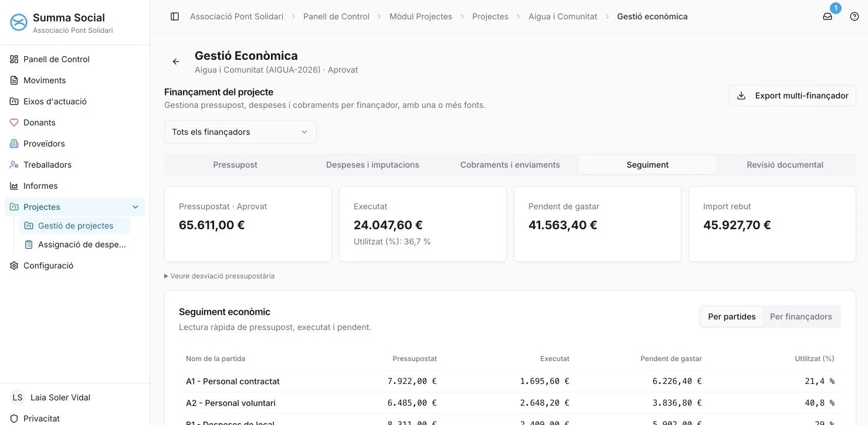Click the Summa Social logo icon
This screenshot has height=425, width=868.
[19, 23]
